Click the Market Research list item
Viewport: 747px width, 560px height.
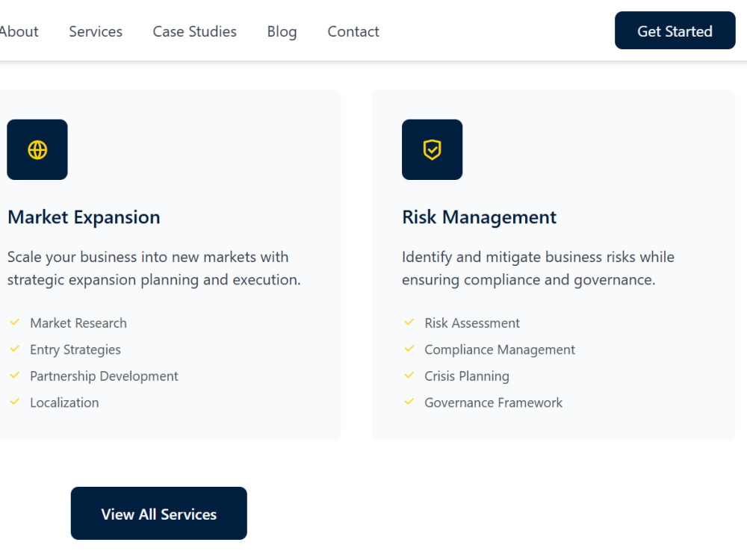click(x=78, y=323)
